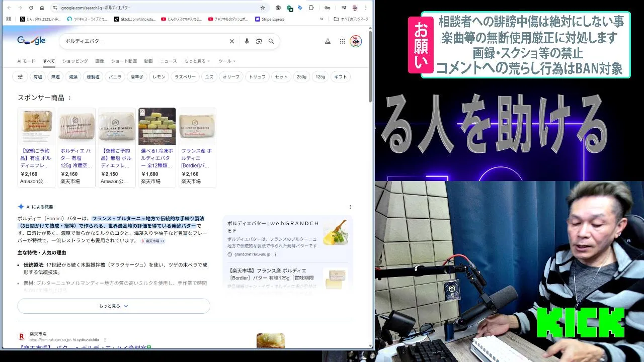Select the 画像 tab

[x=100, y=61]
